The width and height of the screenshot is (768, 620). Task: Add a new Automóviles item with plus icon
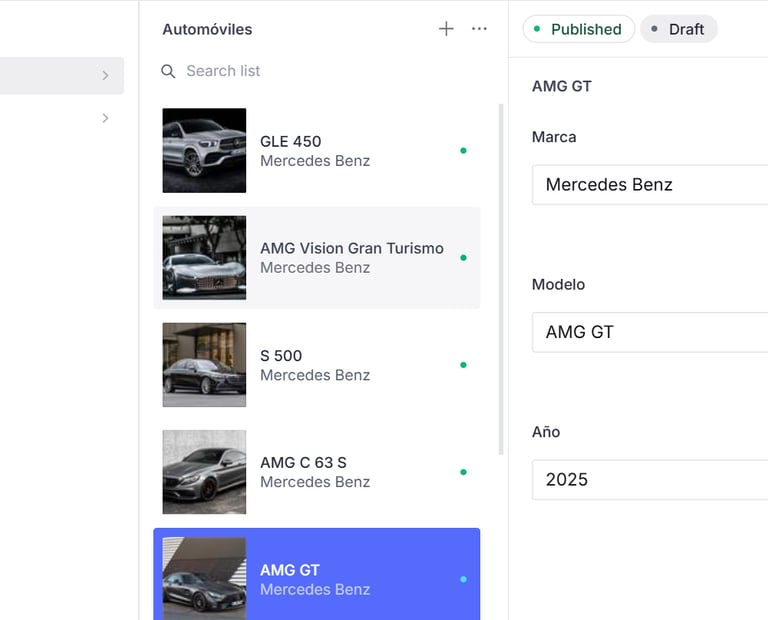point(446,29)
